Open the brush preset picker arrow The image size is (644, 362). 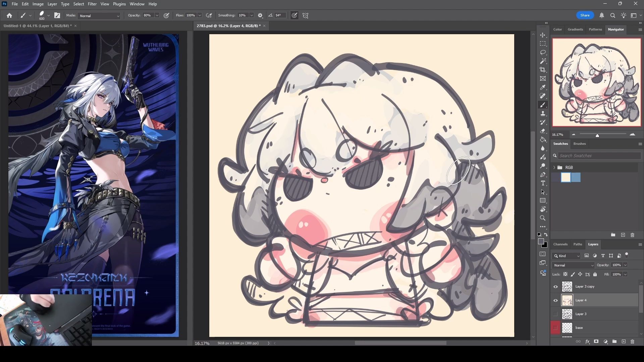(49, 15)
